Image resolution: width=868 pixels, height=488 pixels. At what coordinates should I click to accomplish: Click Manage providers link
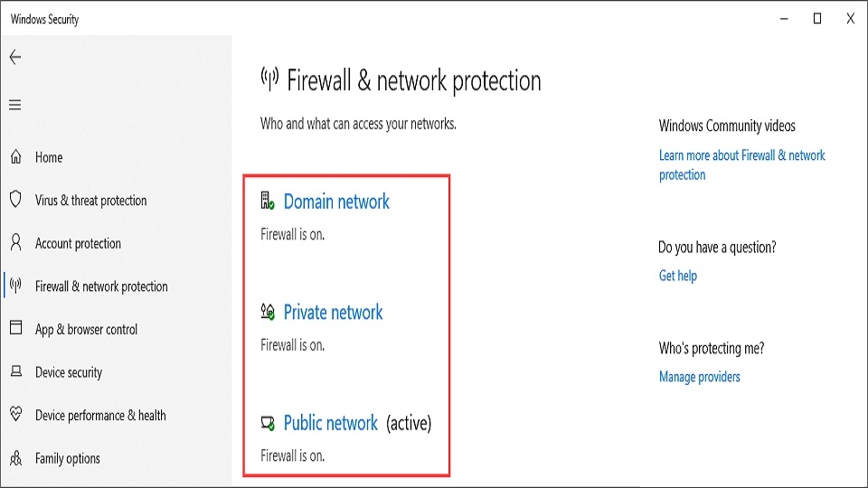tap(699, 377)
